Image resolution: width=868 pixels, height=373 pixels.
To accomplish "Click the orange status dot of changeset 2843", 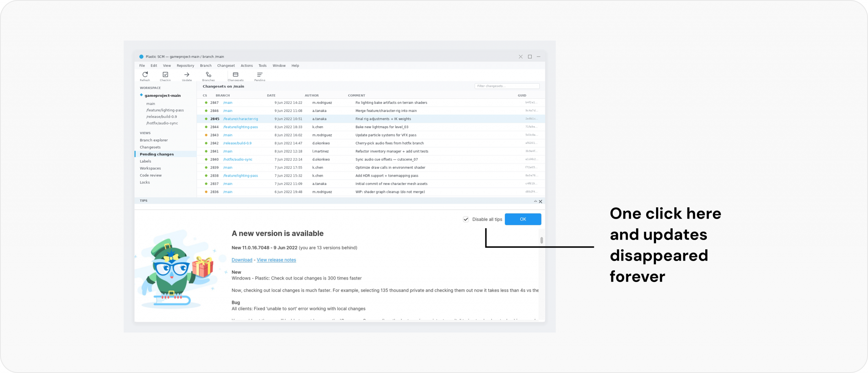I will point(206,135).
